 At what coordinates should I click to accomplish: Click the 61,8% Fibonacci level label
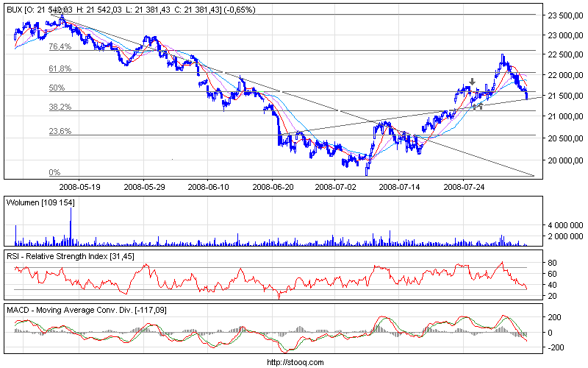coord(60,68)
